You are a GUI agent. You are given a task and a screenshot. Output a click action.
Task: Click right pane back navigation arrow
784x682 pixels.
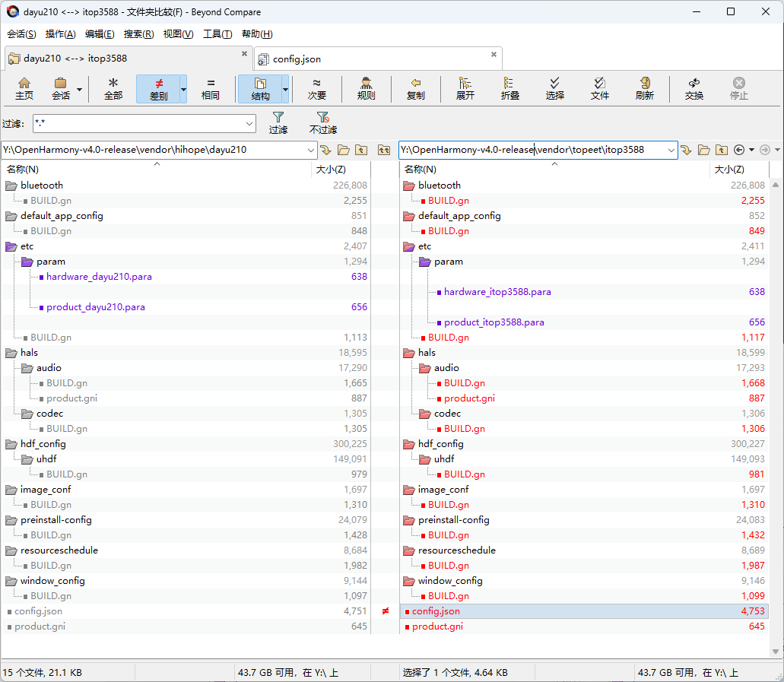coord(739,150)
